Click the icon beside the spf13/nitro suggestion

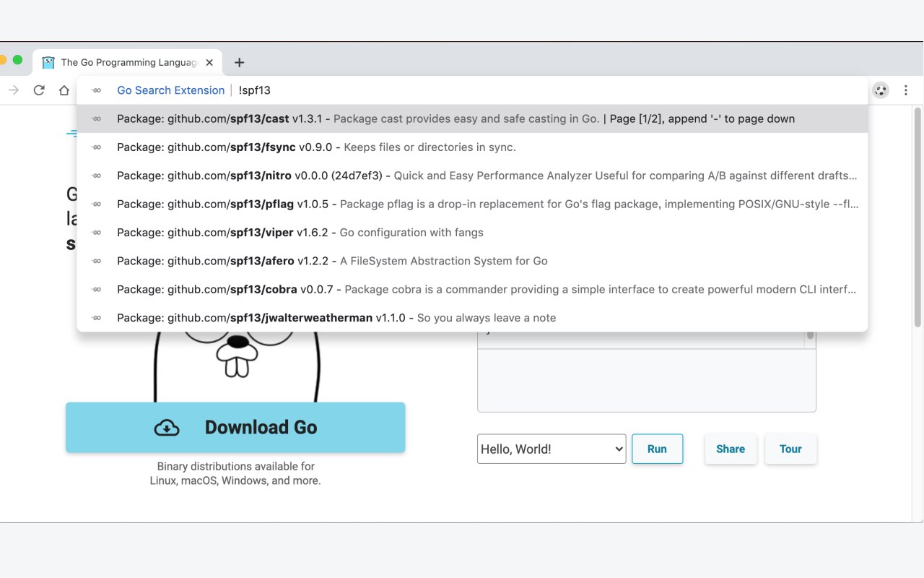click(97, 176)
